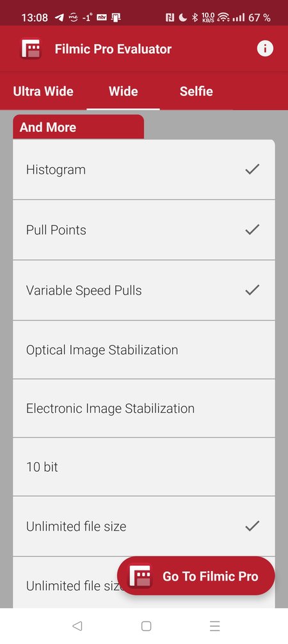Tap Electronic Image Stabilization row
The width and height of the screenshot is (288, 644).
click(144, 408)
